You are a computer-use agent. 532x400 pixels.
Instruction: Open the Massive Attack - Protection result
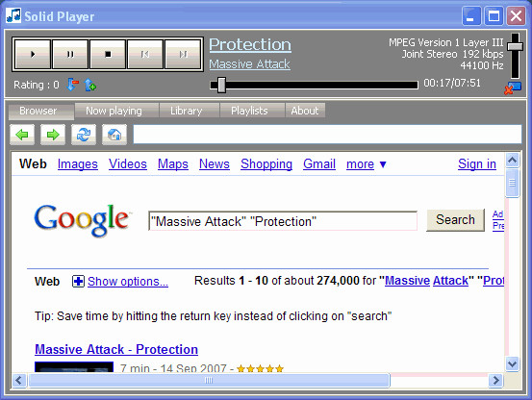116,349
